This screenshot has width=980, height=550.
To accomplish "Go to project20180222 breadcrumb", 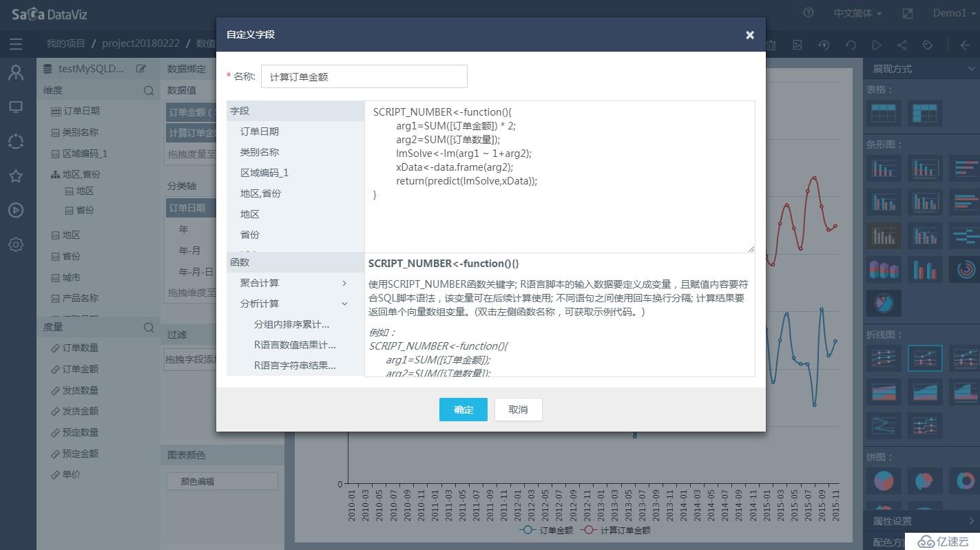I will pos(141,43).
